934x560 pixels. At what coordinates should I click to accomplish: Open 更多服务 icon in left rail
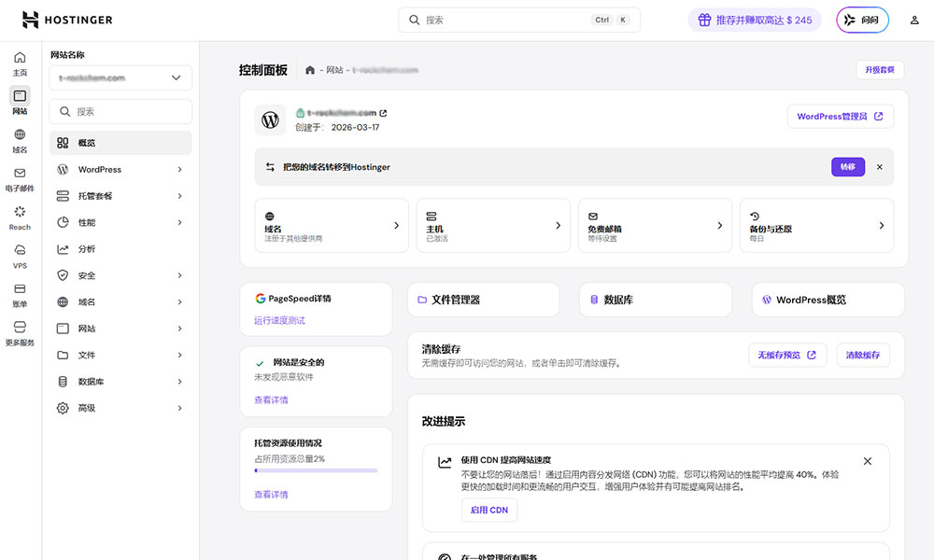pos(20,328)
